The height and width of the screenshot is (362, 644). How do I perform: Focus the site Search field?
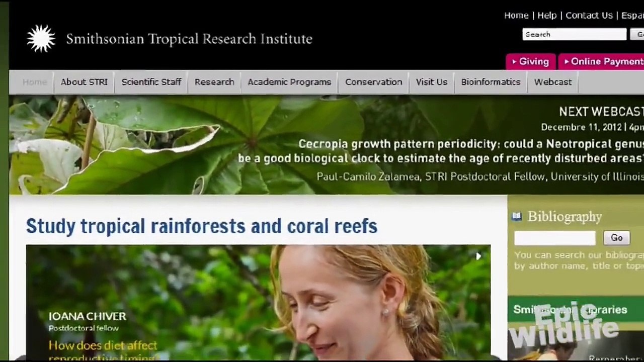pos(575,34)
